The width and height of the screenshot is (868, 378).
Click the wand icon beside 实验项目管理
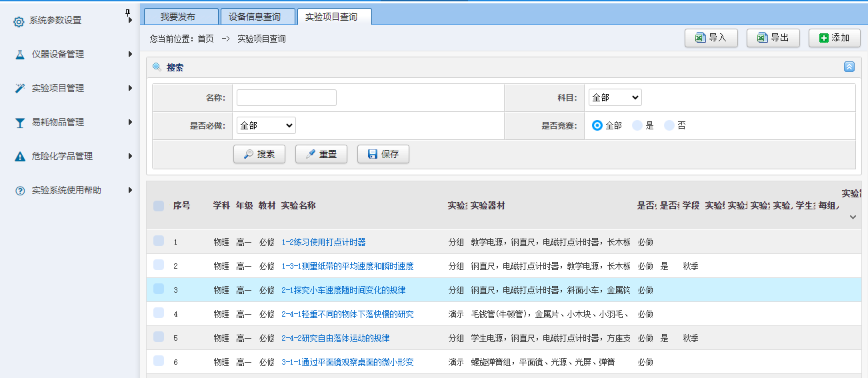(x=20, y=89)
